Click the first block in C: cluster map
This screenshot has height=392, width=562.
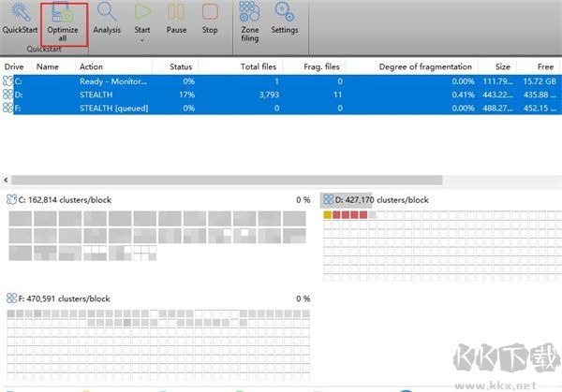pyautogui.click(x=21, y=218)
